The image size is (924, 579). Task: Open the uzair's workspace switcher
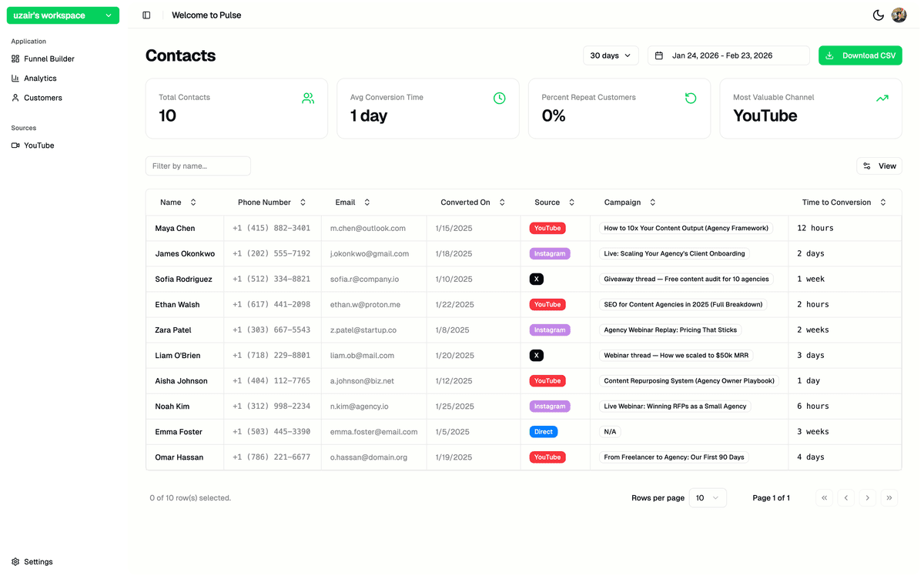click(x=63, y=15)
